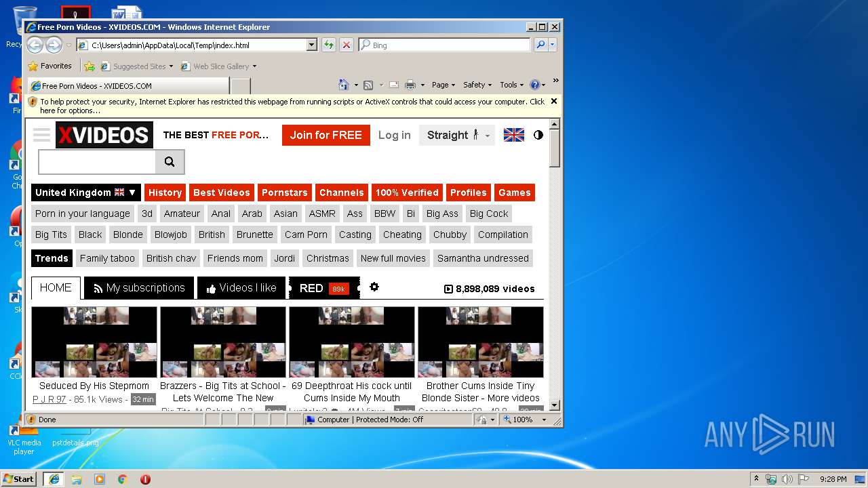Show hidden tray icons arrow
This screenshot has width=868, height=488.
coord(756,479)
